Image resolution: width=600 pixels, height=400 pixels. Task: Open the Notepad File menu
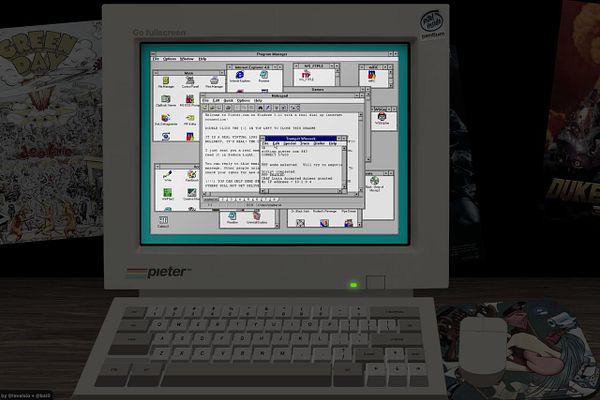[205, 101]
